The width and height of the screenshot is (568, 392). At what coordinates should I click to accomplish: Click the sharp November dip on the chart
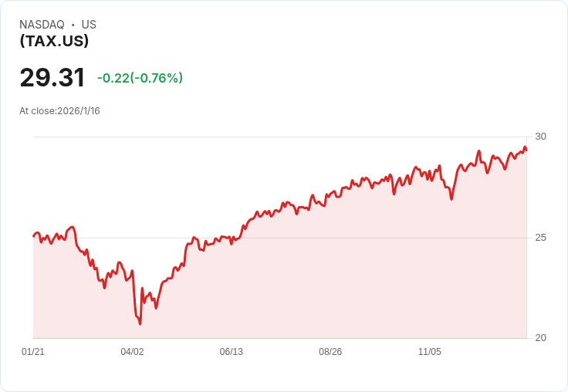point(451,199)
